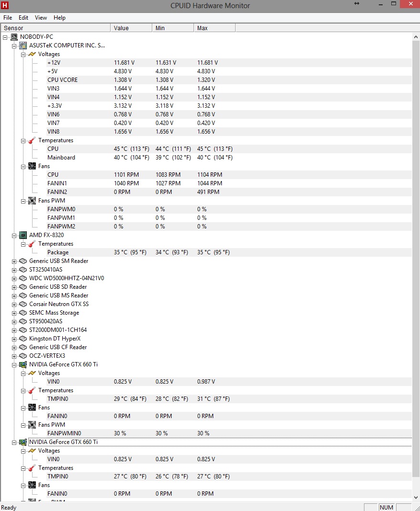Click the ASUSTeK Voltages lightning icon

click(32, 54)
